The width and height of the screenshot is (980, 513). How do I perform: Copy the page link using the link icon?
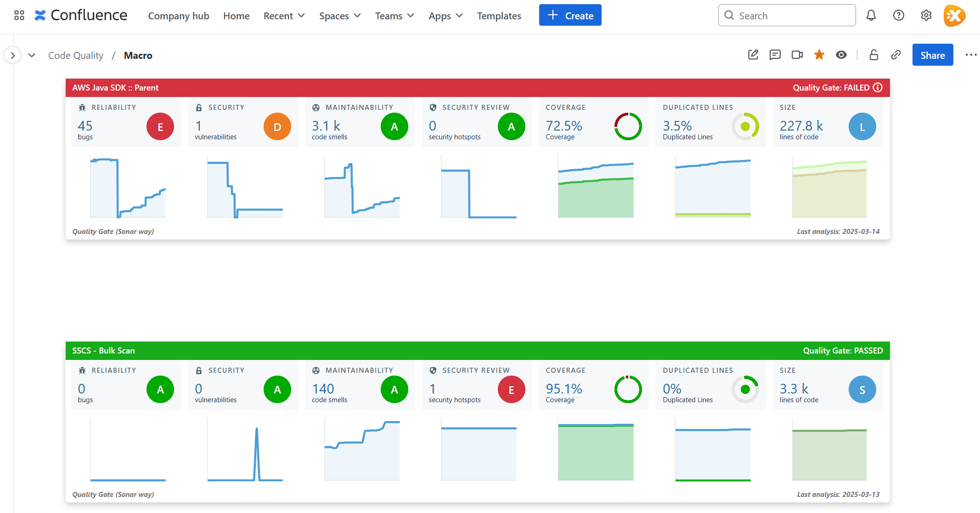[896, 55]
